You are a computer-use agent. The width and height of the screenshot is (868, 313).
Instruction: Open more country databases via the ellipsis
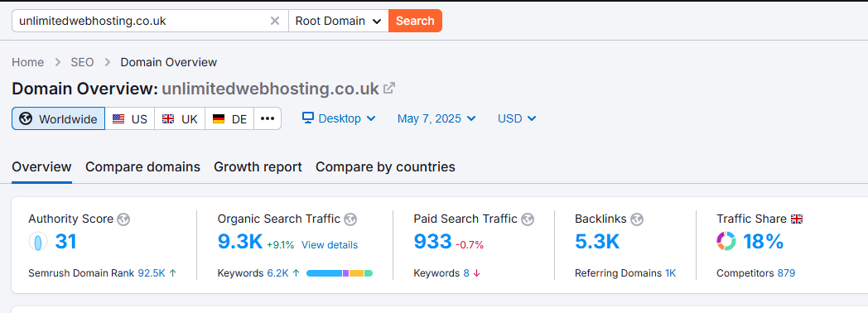click(x=268, y=118)
